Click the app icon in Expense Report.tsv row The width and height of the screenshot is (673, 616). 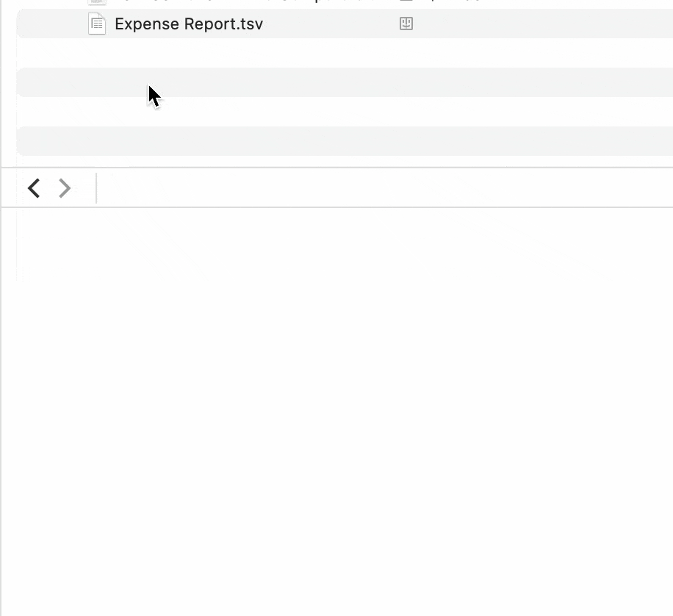(406, 24)
